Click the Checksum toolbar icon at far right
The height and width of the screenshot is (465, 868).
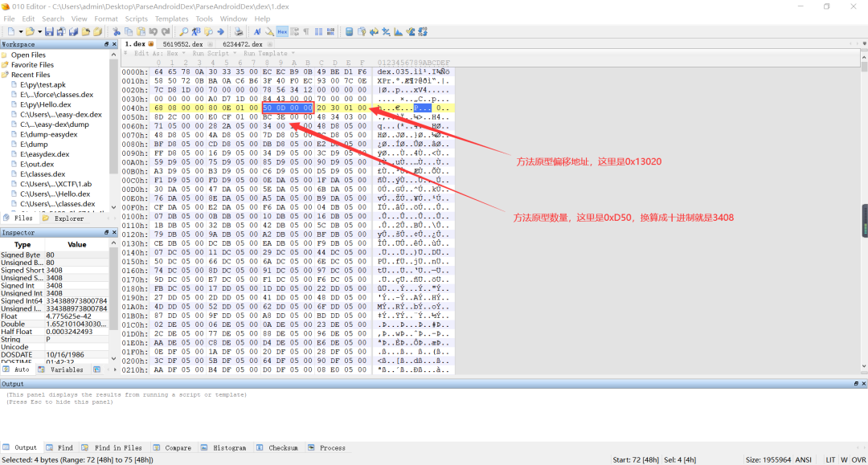[x=411, y=31]
